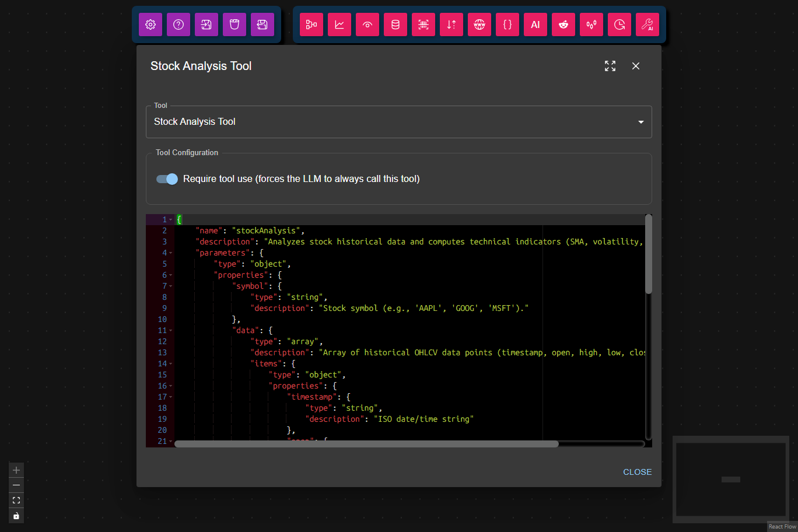Click the clock timer node icon

pyautogui.click(x=619, y=24)
